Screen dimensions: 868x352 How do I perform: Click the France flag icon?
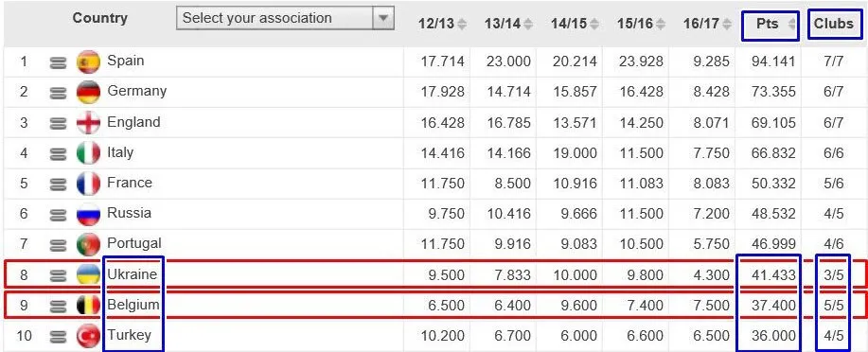(89, 184)
